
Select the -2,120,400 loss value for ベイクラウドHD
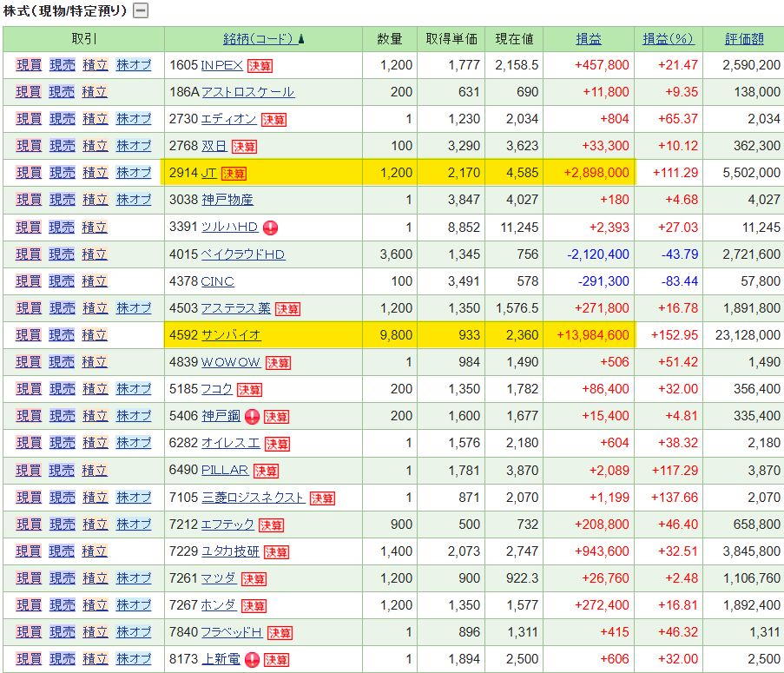tap(598, 255)
